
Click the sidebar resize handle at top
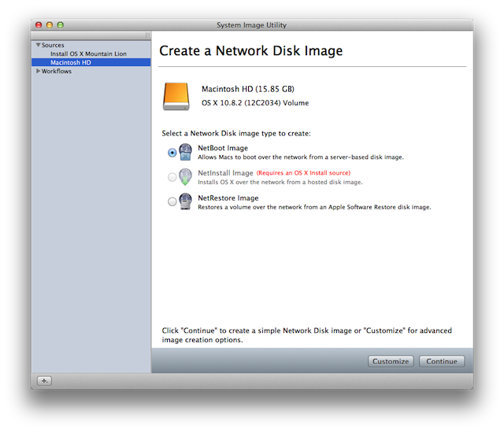[x=147, y=36]
